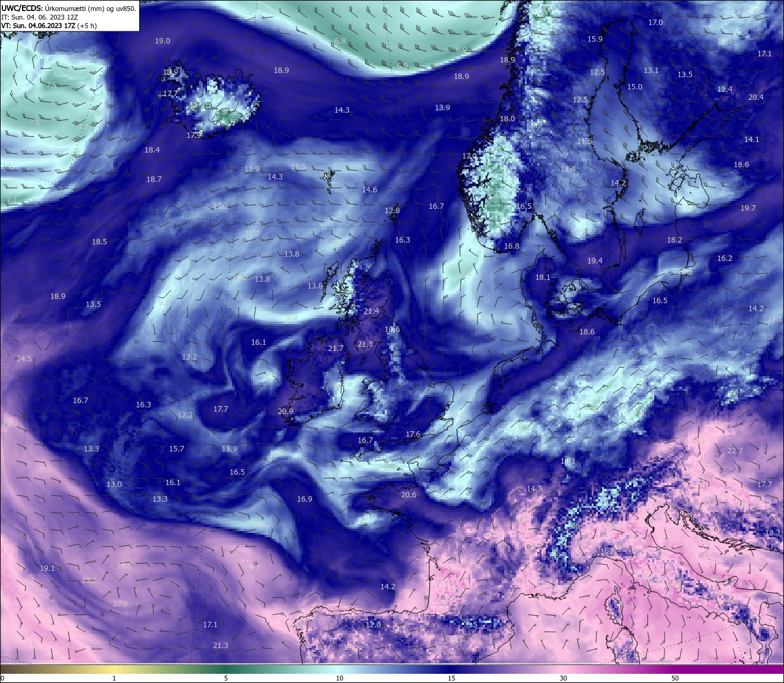Click the map value 14.1
784x683 pixels.
(752, 140)
